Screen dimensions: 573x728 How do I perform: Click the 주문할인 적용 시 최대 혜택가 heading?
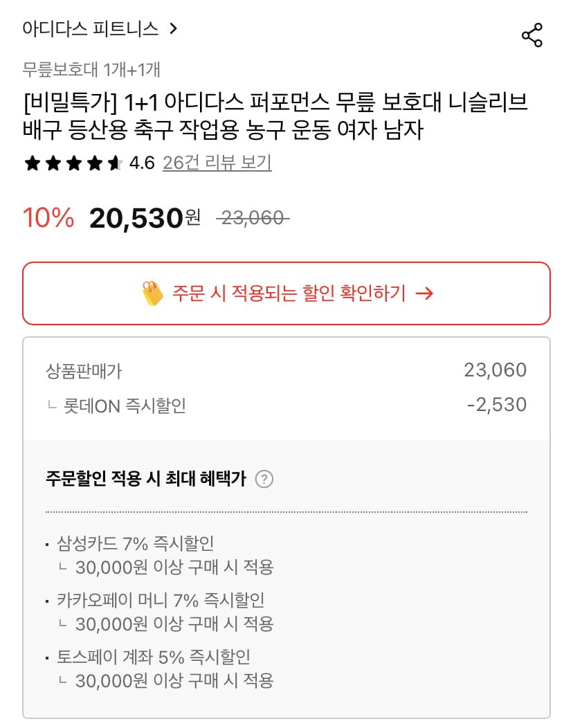(145, 479)
